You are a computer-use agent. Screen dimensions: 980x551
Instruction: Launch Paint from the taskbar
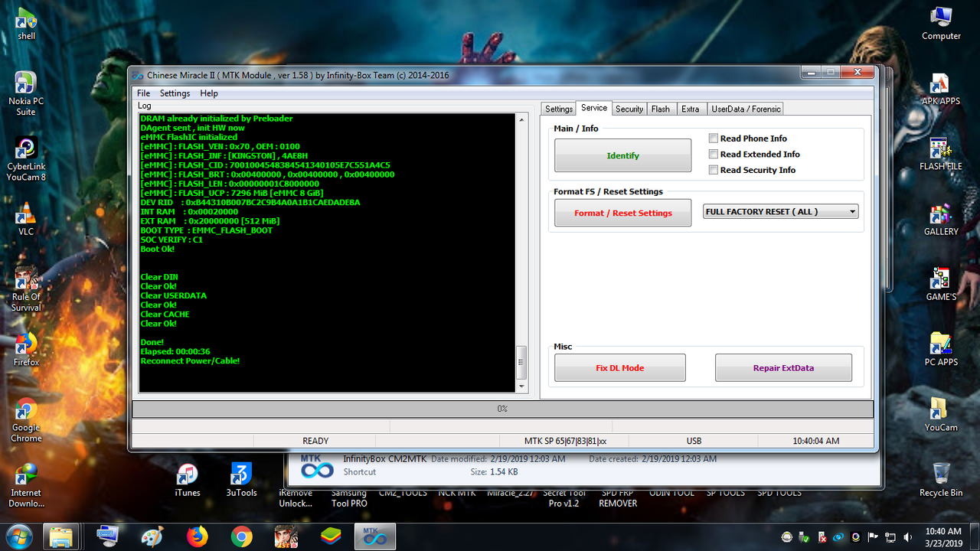tap(152, 536)
